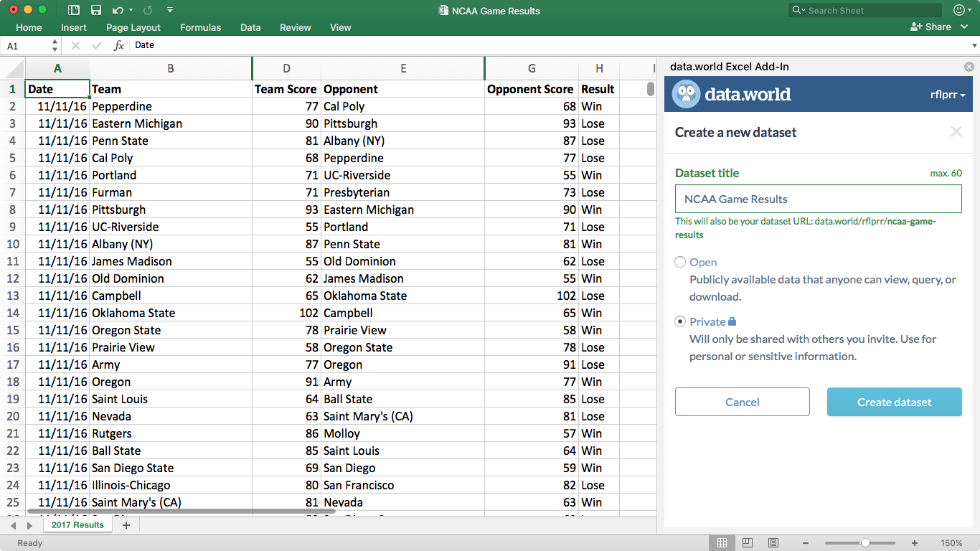
Task: Open the Home ribbon tab
Action: pyautogui.click(x=29, y=27)
